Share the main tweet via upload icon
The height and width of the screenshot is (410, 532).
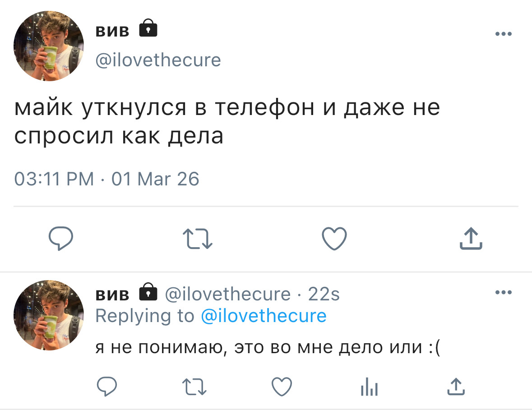click(471, 239)
